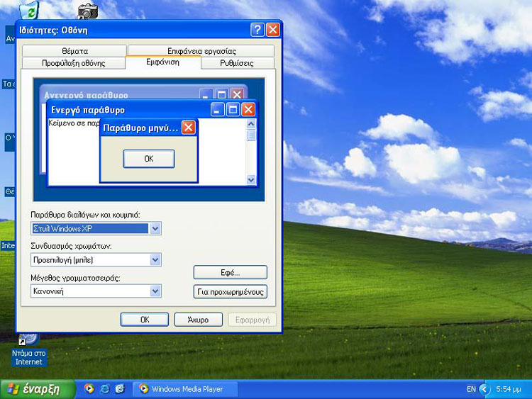Click the Εφέ... button

click(231, 273)
